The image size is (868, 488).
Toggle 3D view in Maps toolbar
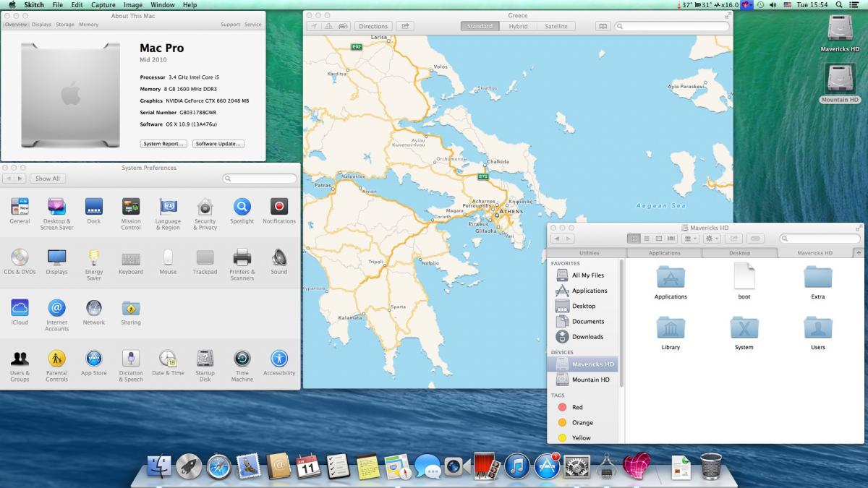tap(328, 26)
